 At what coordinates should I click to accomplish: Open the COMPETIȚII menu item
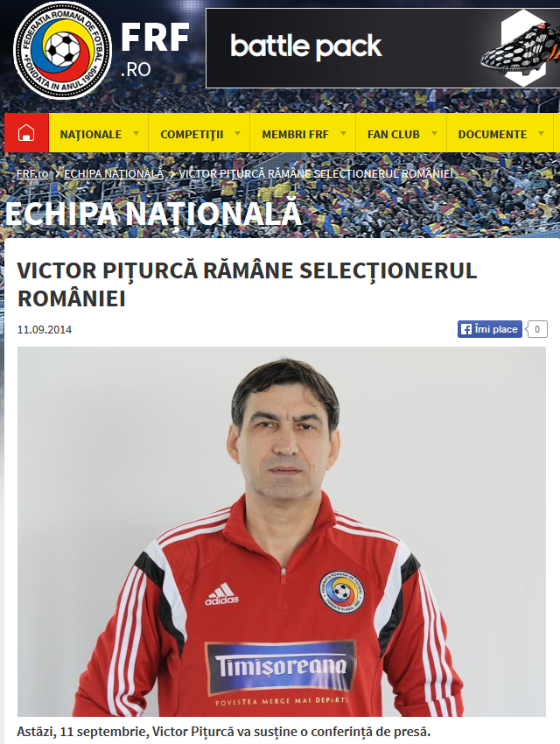point(192,134)
